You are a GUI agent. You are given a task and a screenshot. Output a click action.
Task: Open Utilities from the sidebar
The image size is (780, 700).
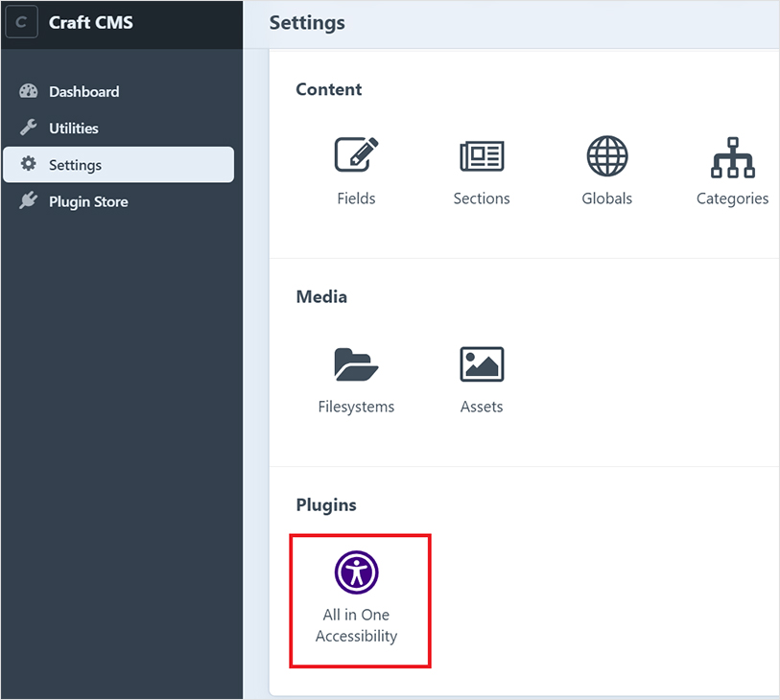pyautogui.click(x=74, y=128)
